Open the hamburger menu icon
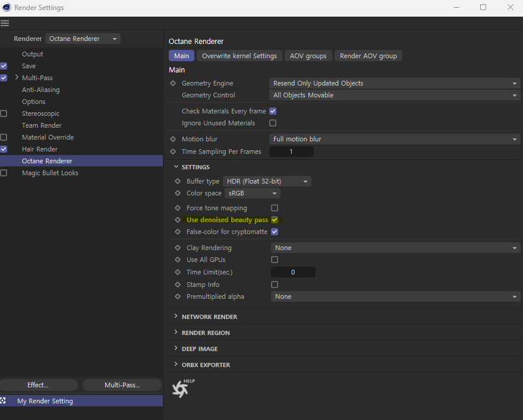The height and width of the screenshot is (420, 523). tap(5, 23)
